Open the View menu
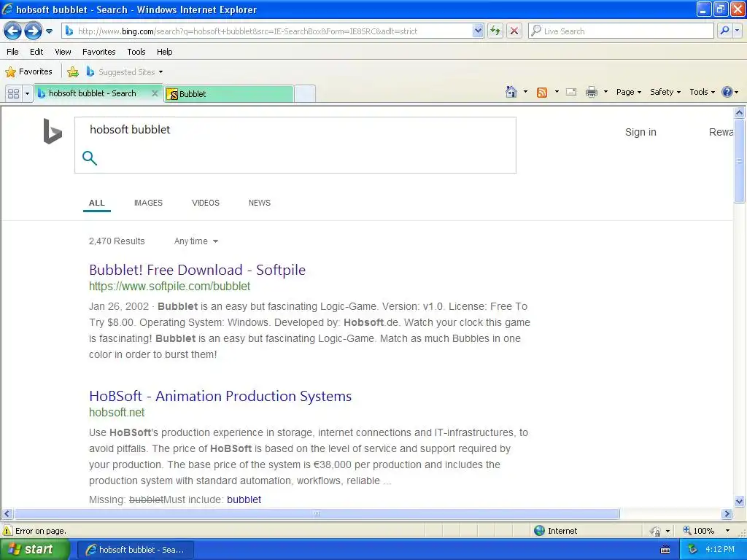 click(63, 52)
